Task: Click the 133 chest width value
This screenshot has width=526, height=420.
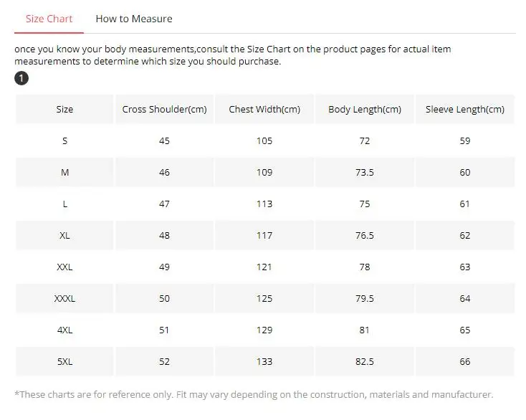Action: click(x=264, y=362)
